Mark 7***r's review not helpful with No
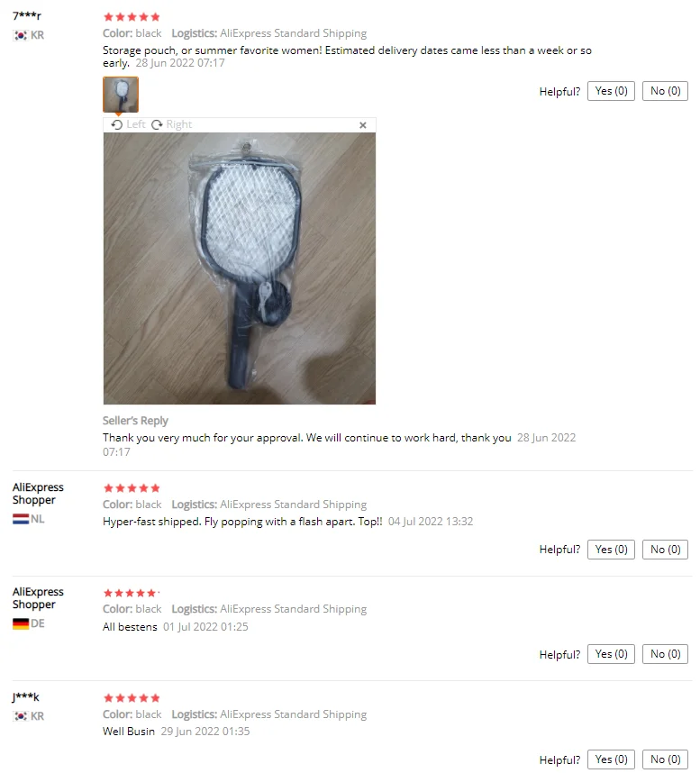This screenshot has width=700, height=773. pyautogui.click(x=665, y=91)
